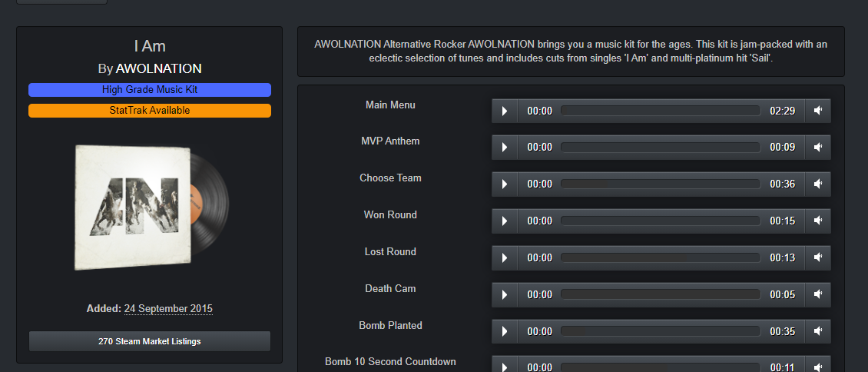
Task: Seek within the Main Menu progress bar
Action: [x=661, y=111]
